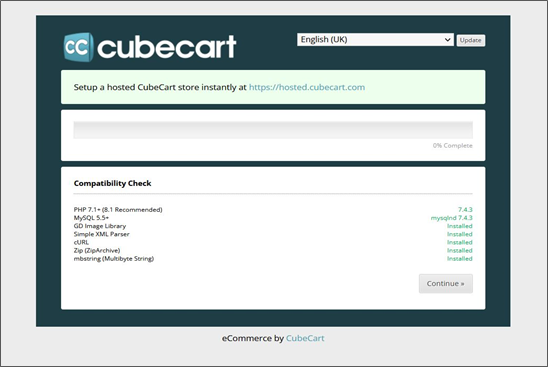Click the Update button
The image size is (548, 367).
click(x=470, y=40)
